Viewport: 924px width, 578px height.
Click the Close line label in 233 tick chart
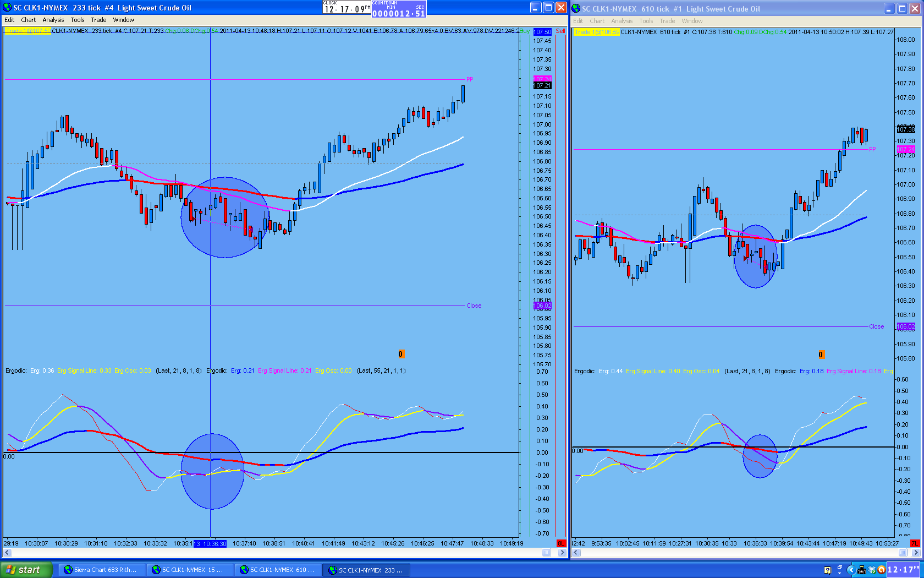(474, 306)
